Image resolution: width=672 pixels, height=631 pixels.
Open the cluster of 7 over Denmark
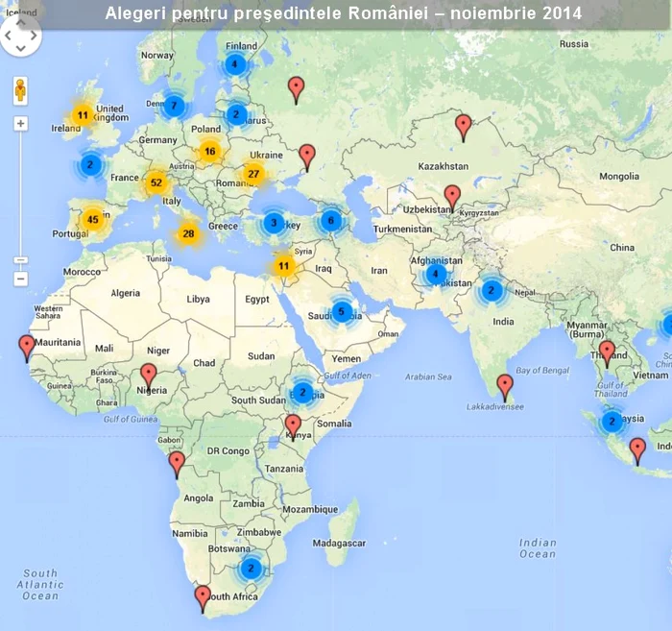174,106
